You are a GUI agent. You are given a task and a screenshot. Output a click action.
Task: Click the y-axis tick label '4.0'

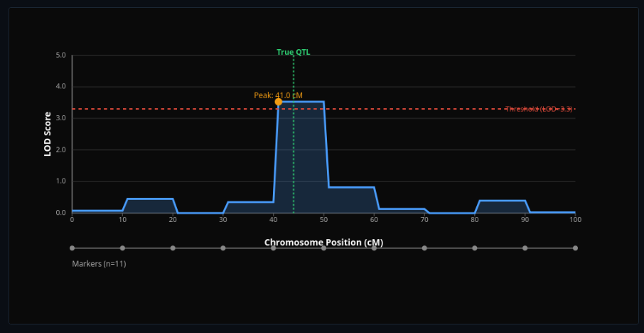coord(61,87)
